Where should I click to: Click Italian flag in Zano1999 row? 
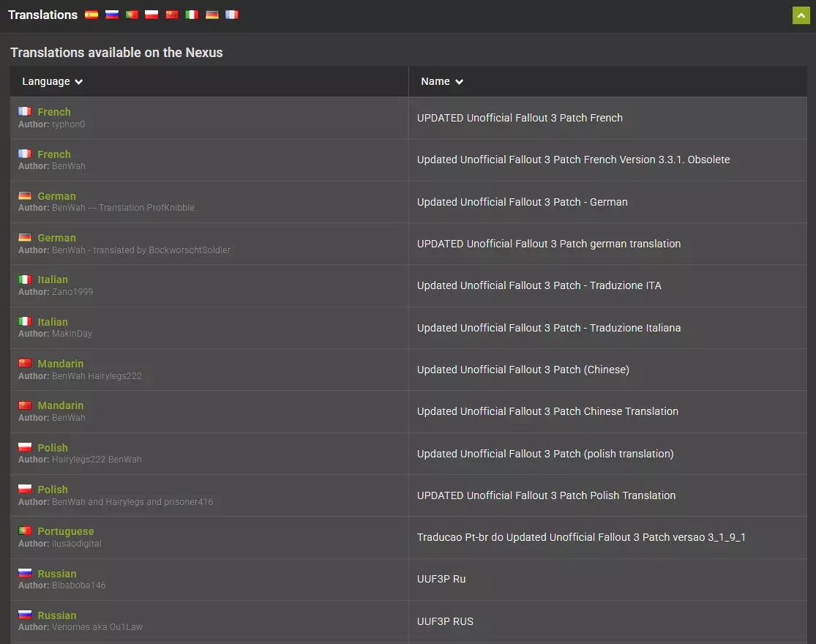click(x=25, y=280)
